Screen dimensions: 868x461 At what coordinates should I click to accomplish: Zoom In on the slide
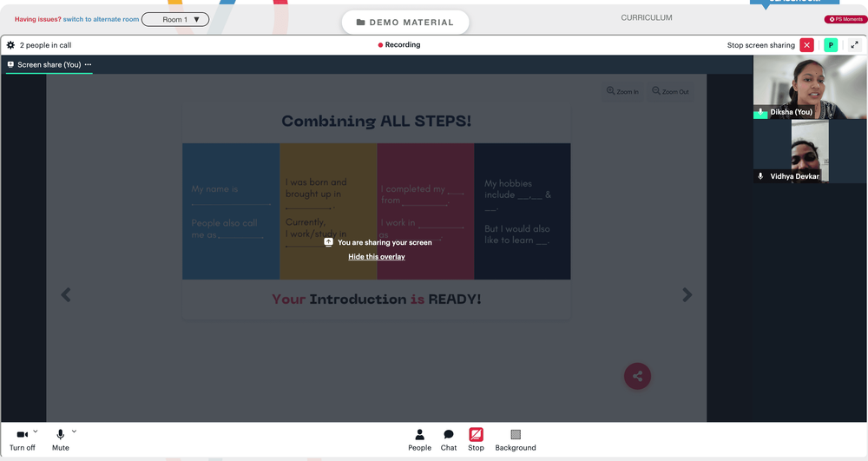point(622,91)
